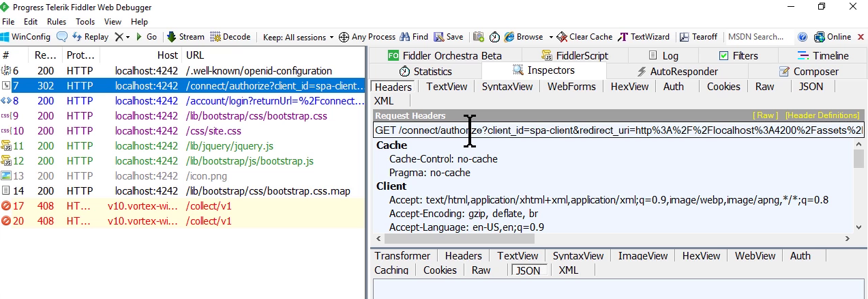Select the response Caching tab
The height and width of the screenshot is (299, 868).
click(x=391, y=270)
